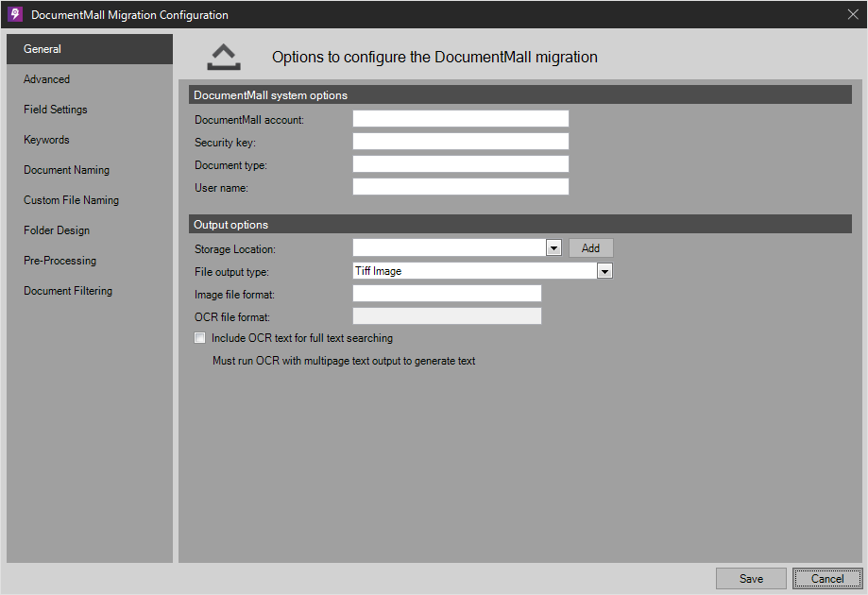
Task: Open Custom File Naming page
Action: click(90, 200)
